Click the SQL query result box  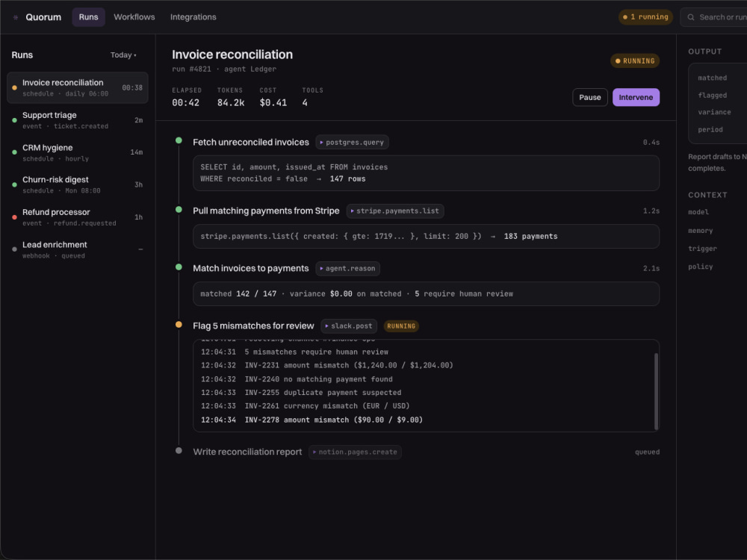426,173
